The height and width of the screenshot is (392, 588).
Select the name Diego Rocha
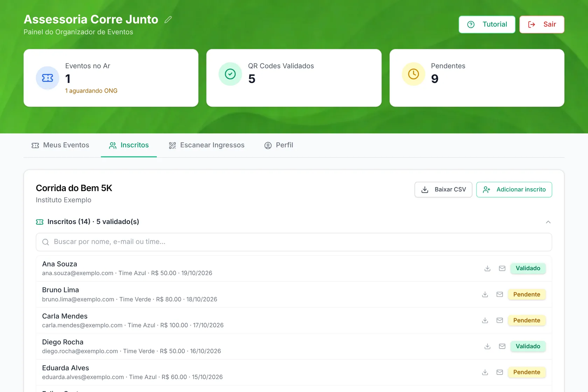tap(63, 342)
